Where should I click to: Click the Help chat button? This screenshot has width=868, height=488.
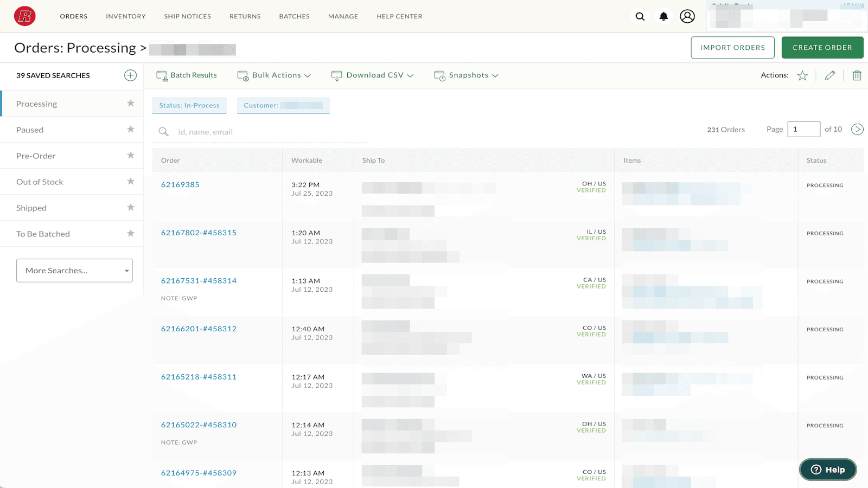(x=828, y=470)
